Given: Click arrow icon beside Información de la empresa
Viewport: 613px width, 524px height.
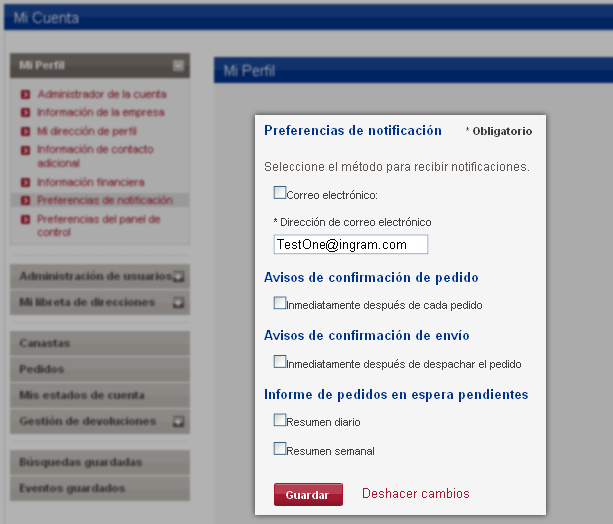Looking at the screenshot, I should 26,113.
